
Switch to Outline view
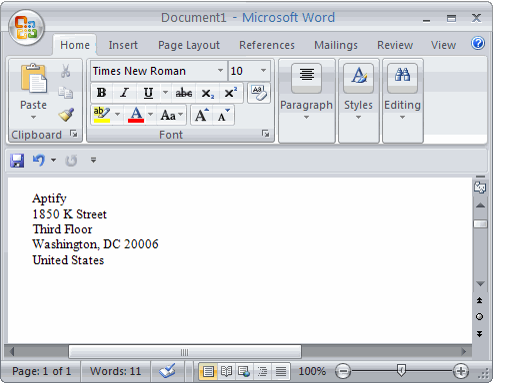(x=262, y=371)
